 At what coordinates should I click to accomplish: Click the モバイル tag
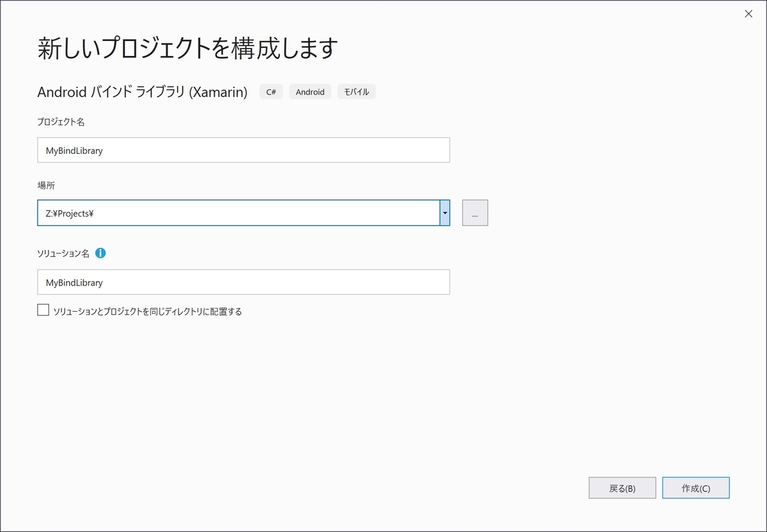357,92
